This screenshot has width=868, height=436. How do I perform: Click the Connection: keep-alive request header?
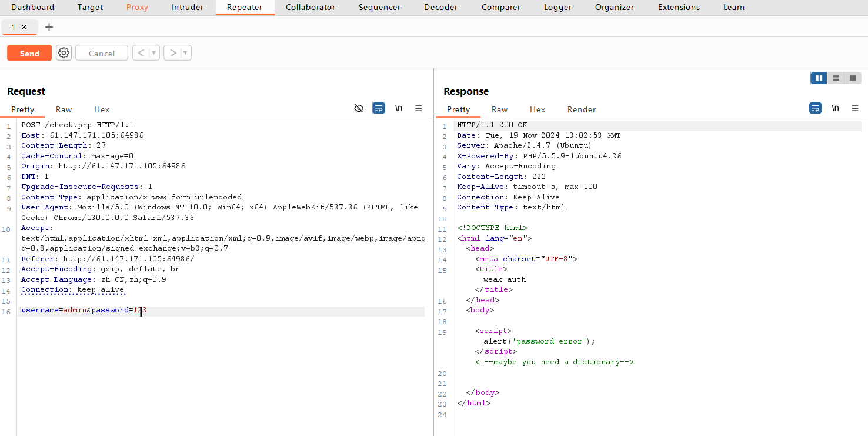[x=73, y=289]
